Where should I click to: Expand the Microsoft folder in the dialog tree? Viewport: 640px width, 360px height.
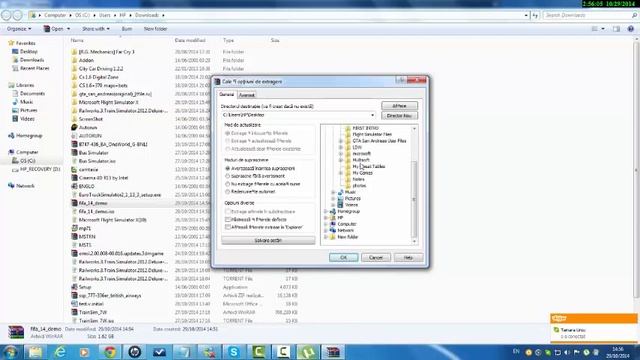tap(341, 153)
